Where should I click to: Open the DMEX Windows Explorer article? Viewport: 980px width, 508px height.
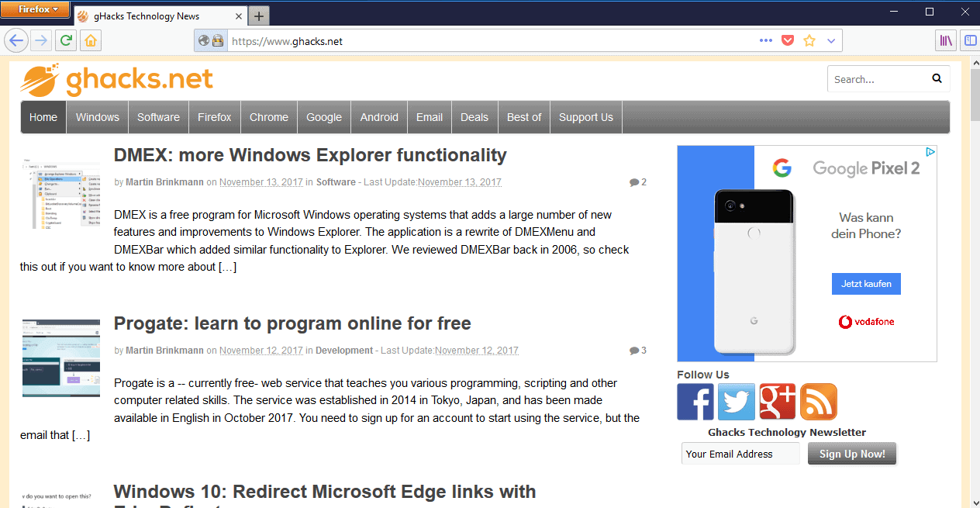[x=310, y=154]
